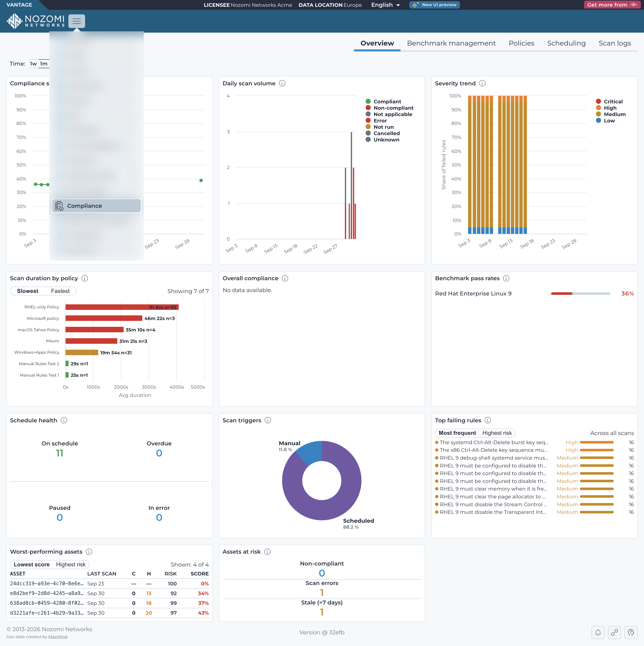This screenshot has height=646, width=644.
Task: Select Slowest scan duration toggle
Action: pos(27,291)
